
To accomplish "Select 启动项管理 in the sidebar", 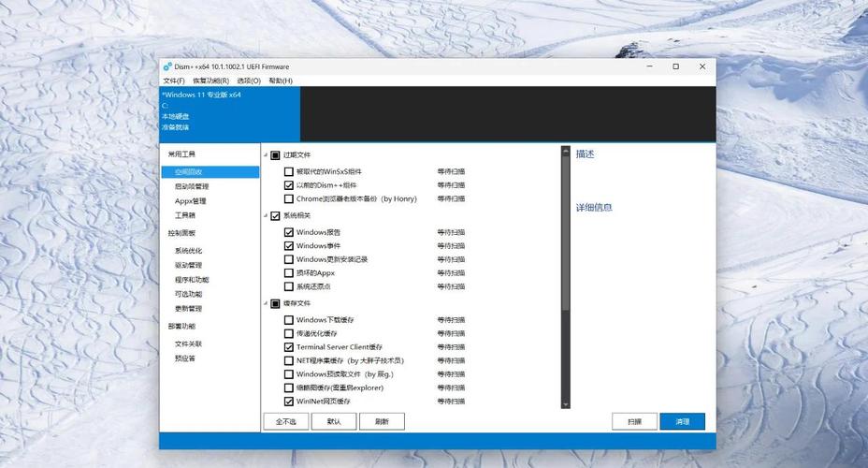I will pos(192,186).
